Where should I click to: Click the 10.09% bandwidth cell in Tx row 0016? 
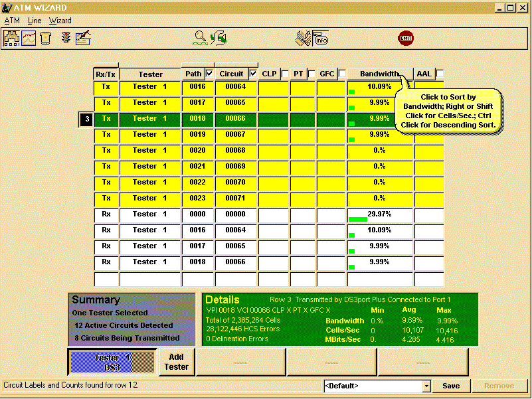click(x=380, y=88)
